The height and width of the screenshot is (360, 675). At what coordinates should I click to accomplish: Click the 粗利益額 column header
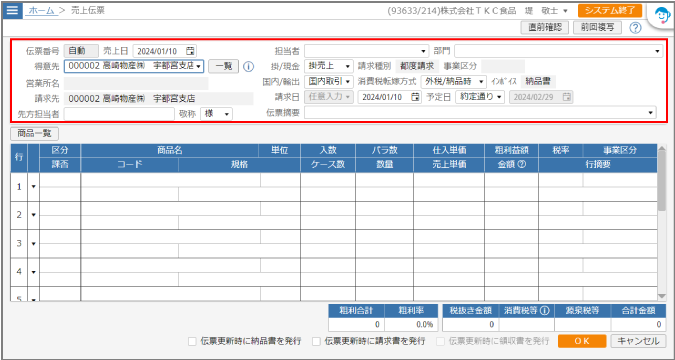tap(511, 150)
